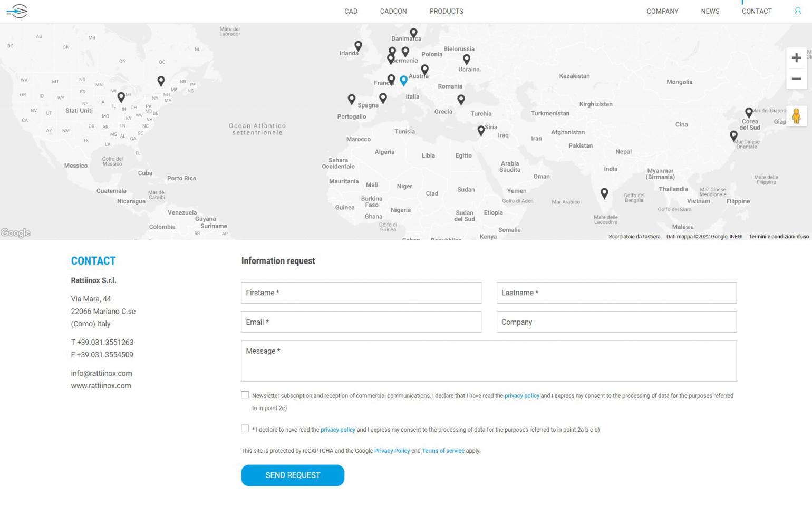Click the Rattiinox logo in the header
812x506 pixels.
tap(17, 11)
